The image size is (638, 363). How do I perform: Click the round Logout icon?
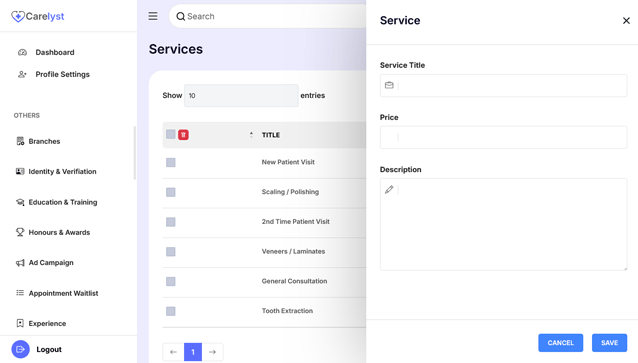(x=20, y=349)
